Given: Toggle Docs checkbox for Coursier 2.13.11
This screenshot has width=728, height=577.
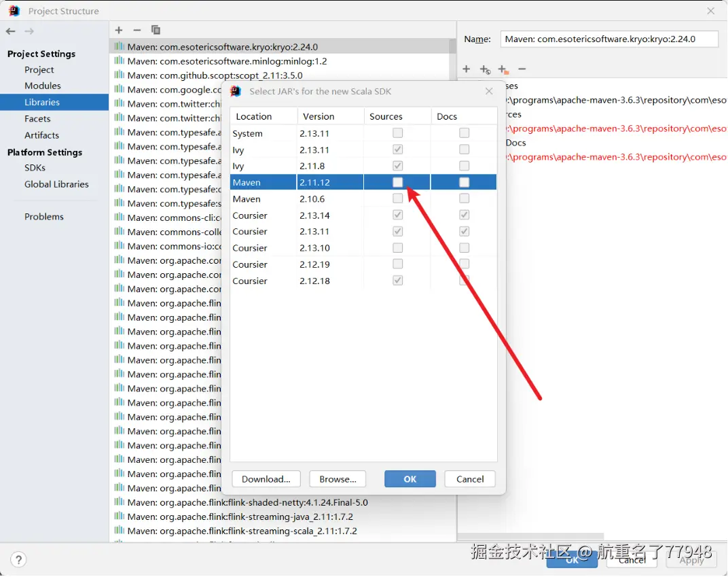Looking at the screenshot, I should [x=464, y=231].
